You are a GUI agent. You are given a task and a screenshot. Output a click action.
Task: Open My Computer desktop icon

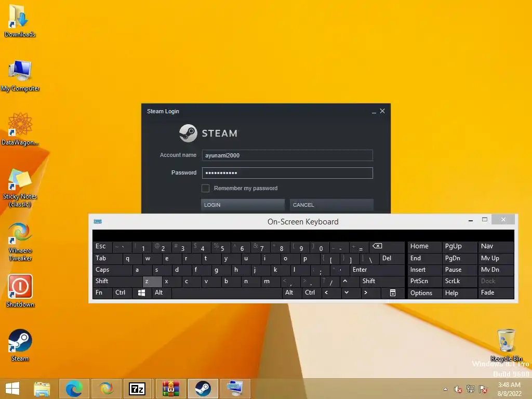tap(20, 75)
